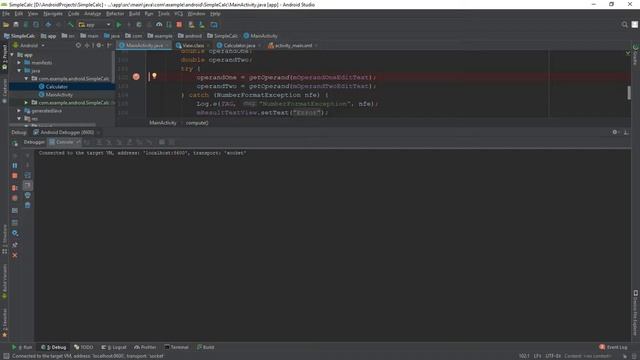Viewport: 640px width, 360px height.
Task: Click Scroll from Source target icon in Project panel
Action: click(78, 45)
